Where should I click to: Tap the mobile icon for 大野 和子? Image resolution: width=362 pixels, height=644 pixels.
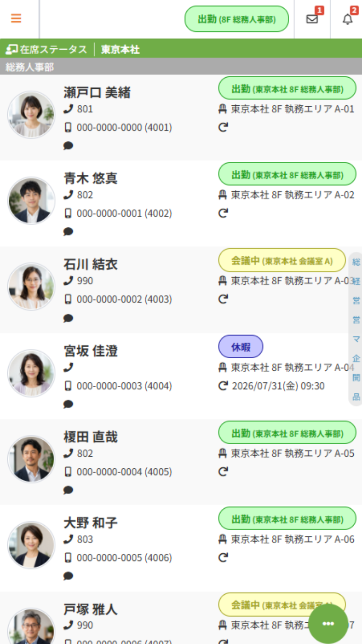68,558
